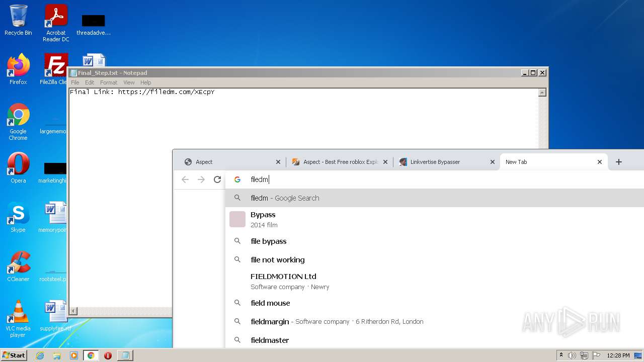Open Internet Explorer from the taskbar

pos(40,355)
